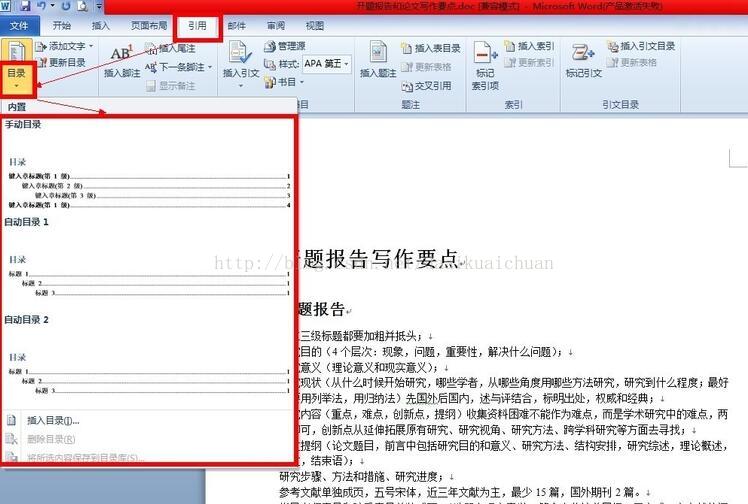748x504 pixels.
Task: Click 更新表格 in the 引文目录 group
Action: (x=632, y=62)
